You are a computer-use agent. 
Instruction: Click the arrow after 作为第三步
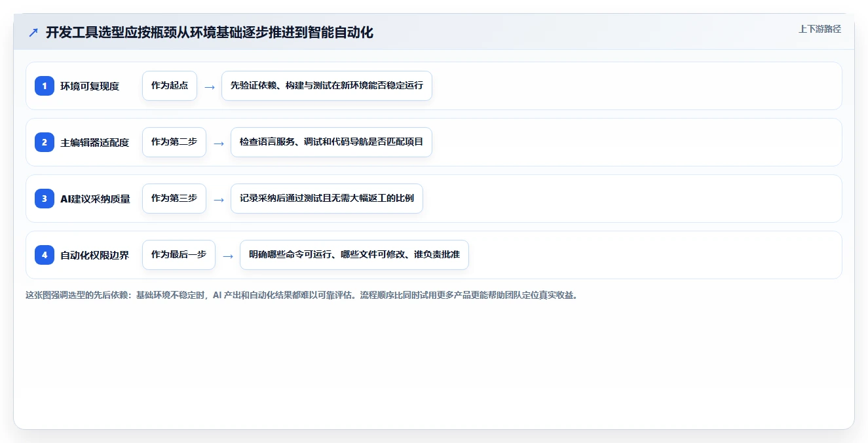[x=219, y=199]
